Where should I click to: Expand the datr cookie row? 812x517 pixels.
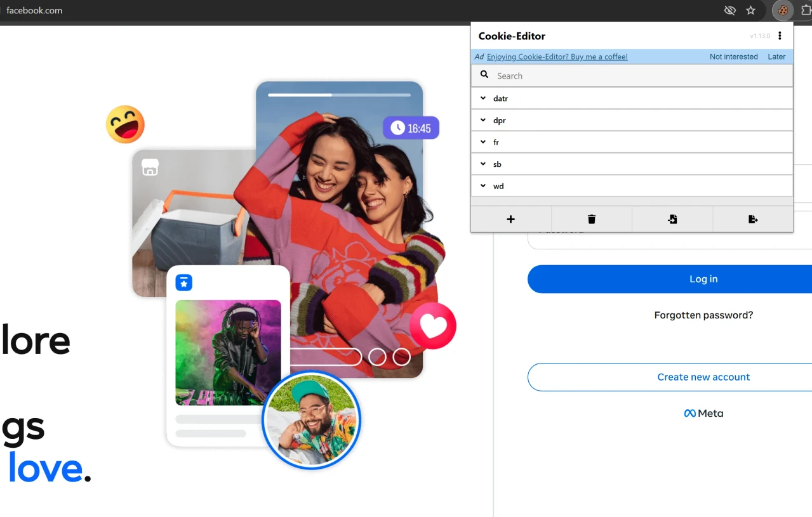point(632,98)
